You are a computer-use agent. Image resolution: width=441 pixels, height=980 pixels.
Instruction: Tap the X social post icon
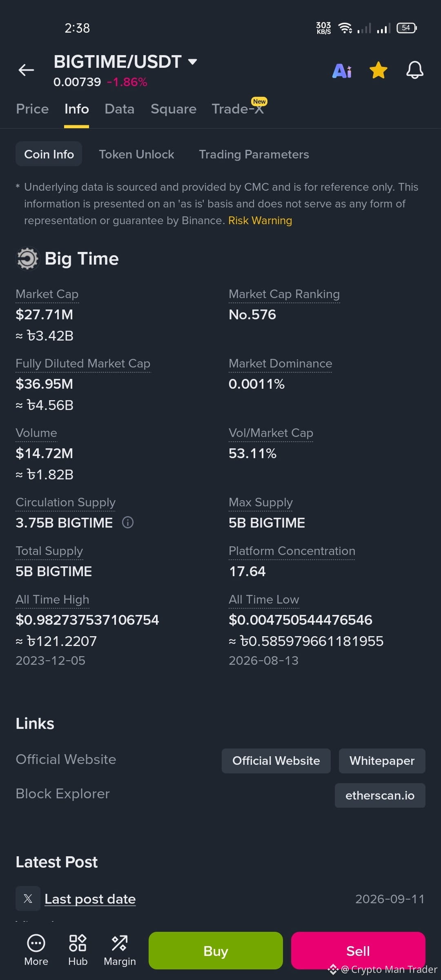point(28,898)
